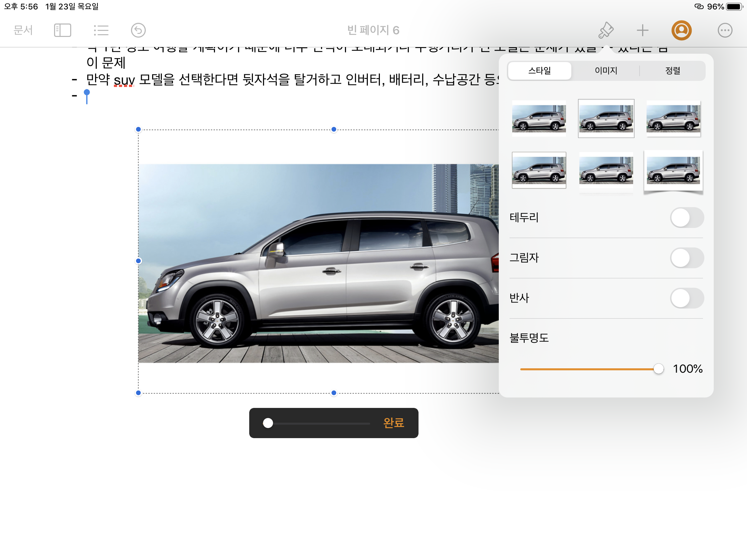This screenshot has width=747, height=560.
Task: Tap the 문서 documents button
Action: tap(23, 30)
